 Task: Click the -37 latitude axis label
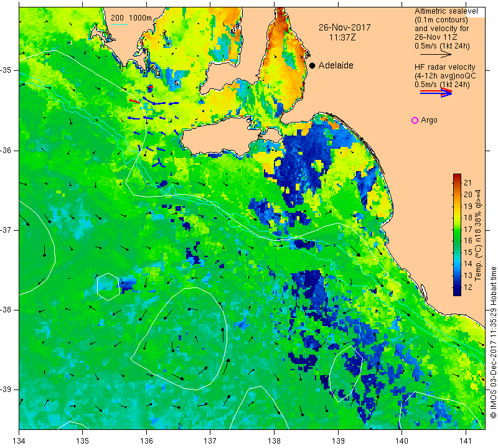pyautogui.click(x=6, y=230)
